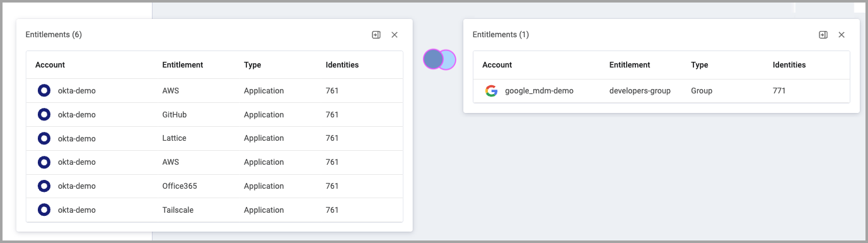Screen dimensions: 868x243
Task: Select the developers-group entitlement row
Action: pos(661,91)
